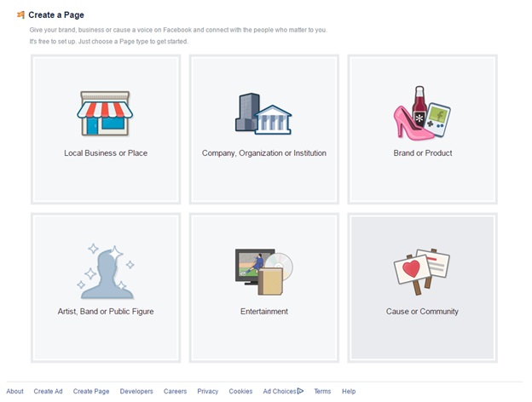Select the Local Business or Place label

tap(106, 153)
